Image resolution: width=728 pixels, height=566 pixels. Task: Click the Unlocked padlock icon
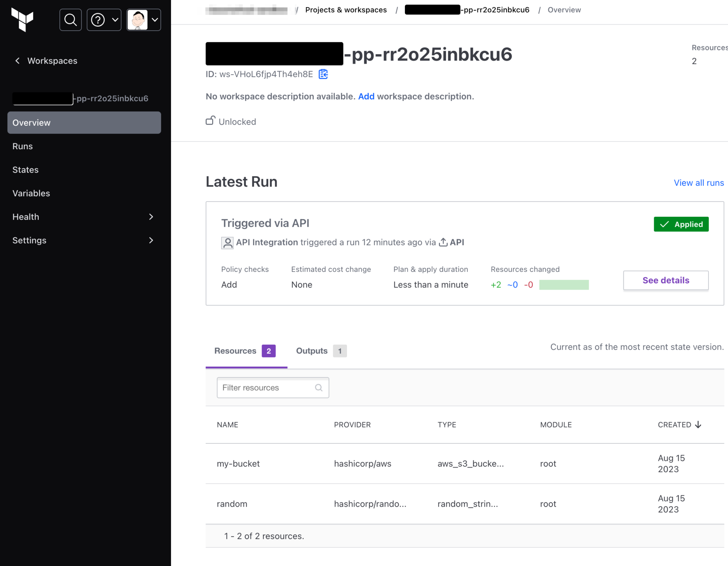pos(210,121)
